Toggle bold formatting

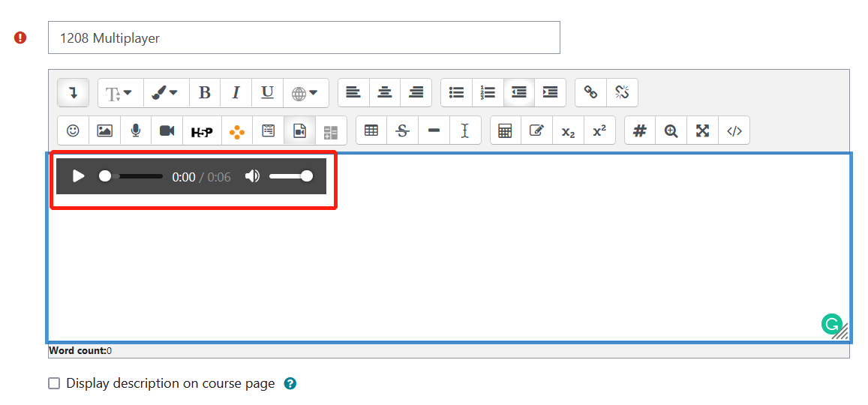point(205,93)
